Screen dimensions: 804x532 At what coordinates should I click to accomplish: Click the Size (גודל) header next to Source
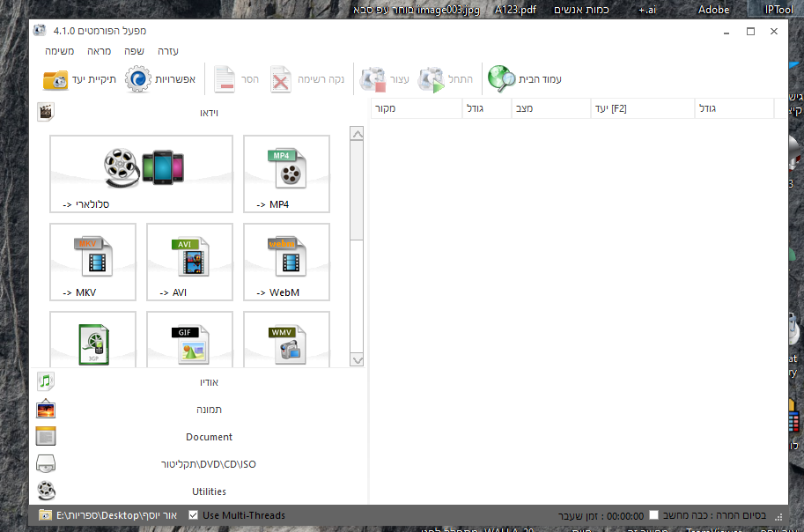pyautogui.click(x=487, y=108)
